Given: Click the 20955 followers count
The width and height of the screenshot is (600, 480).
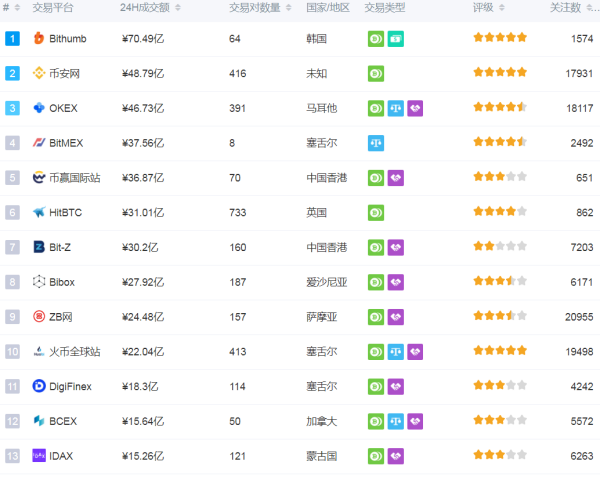Looking at the screenshot, I should [579, 317].
